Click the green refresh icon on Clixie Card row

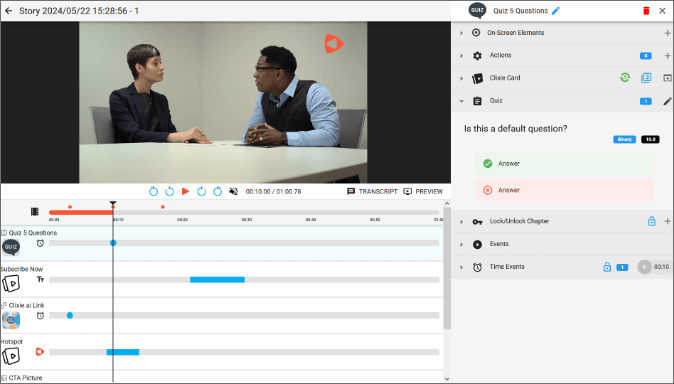pyautogui.click(x=625, y=78)
